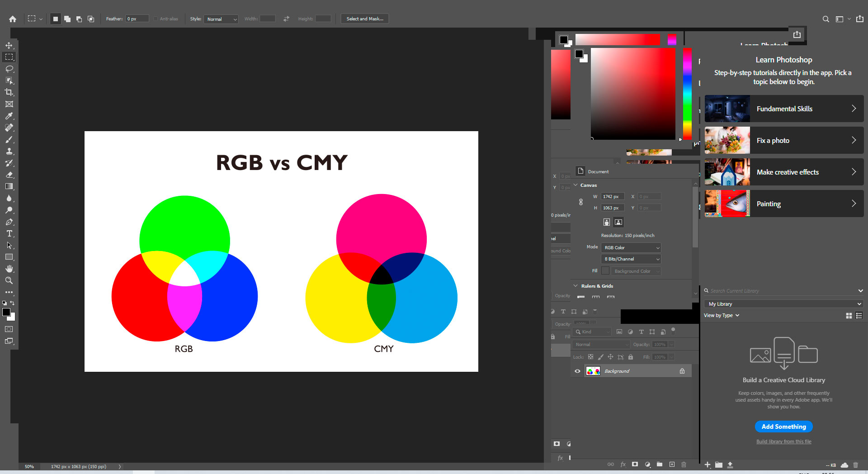Click the Add Something button
This screenshot has width=868, height=474.
(x=783, y=427)
